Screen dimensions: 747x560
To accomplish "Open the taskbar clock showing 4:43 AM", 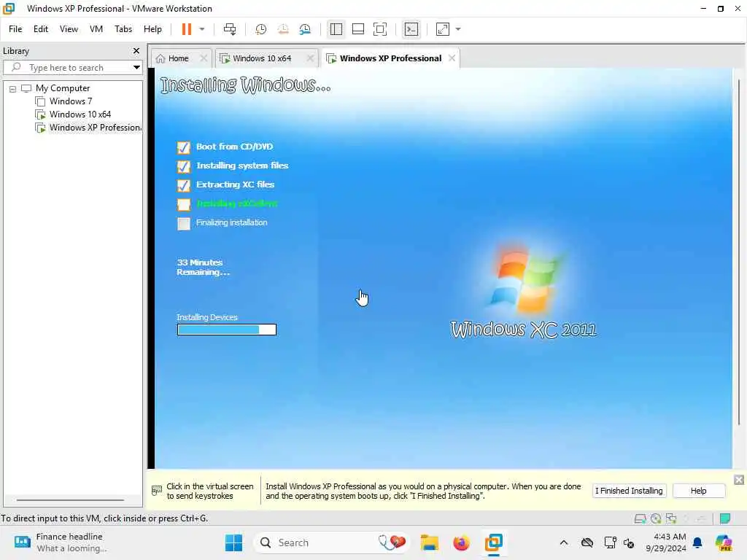I will (666, 542).
